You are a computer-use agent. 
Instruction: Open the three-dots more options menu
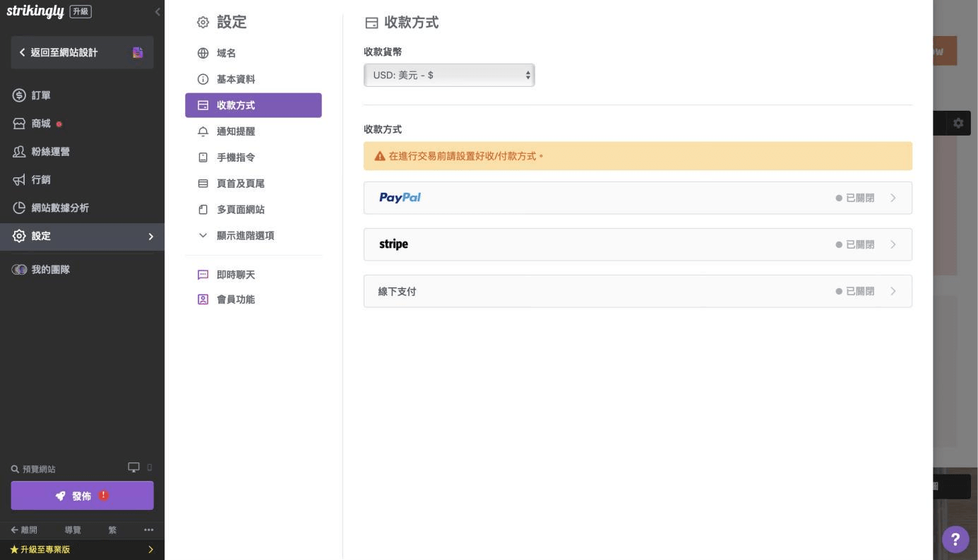click(x=148, y=530)
